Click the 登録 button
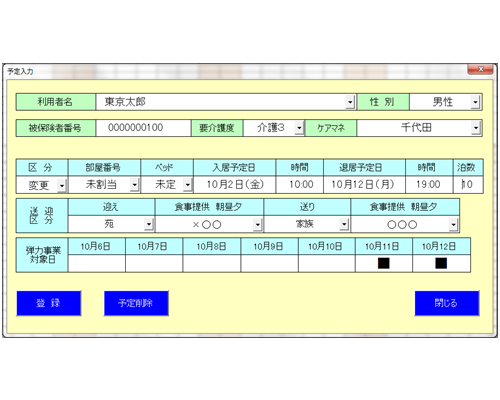Screen dimensions: 500x400 [49, 303]
